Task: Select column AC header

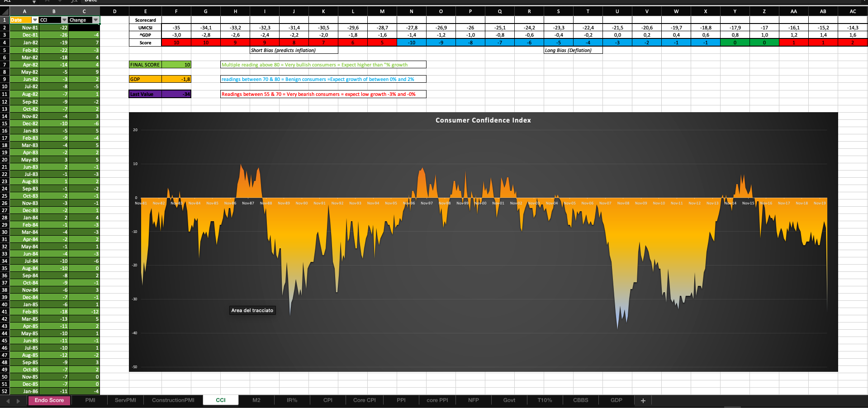Action: click(853, 11)
